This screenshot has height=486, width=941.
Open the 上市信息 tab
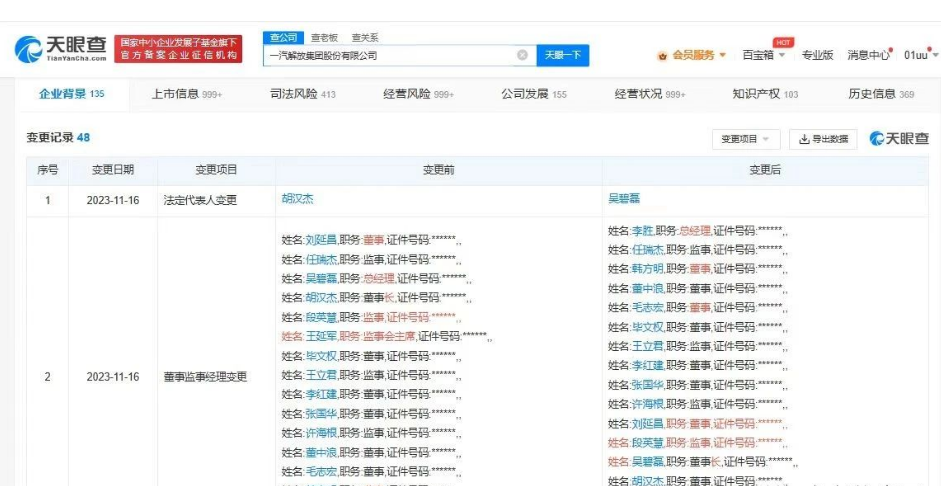pyautogui.click(x=186, y=94)
